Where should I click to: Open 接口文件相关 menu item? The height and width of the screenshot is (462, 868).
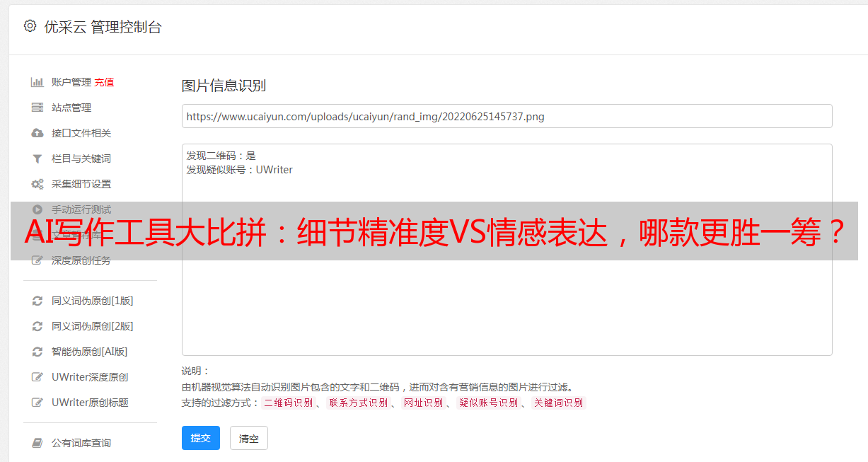pos(81,133)
